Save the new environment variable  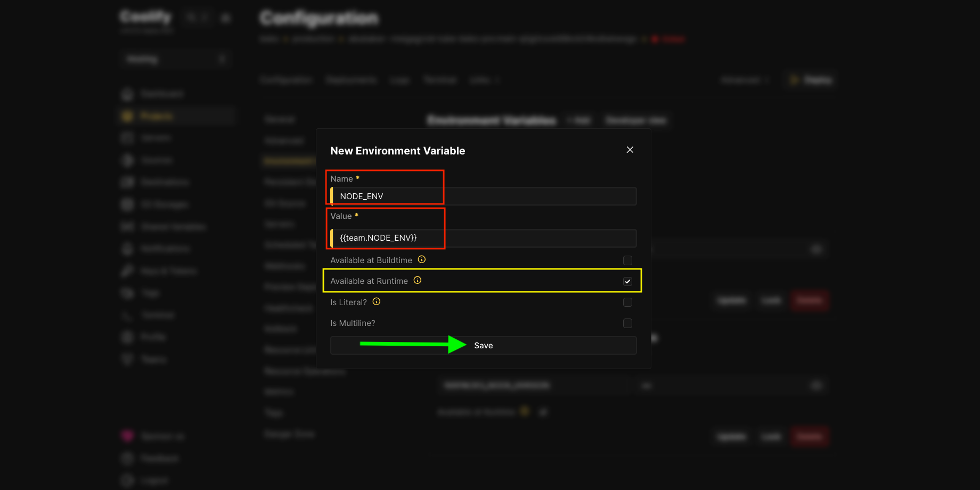point(483,345)
